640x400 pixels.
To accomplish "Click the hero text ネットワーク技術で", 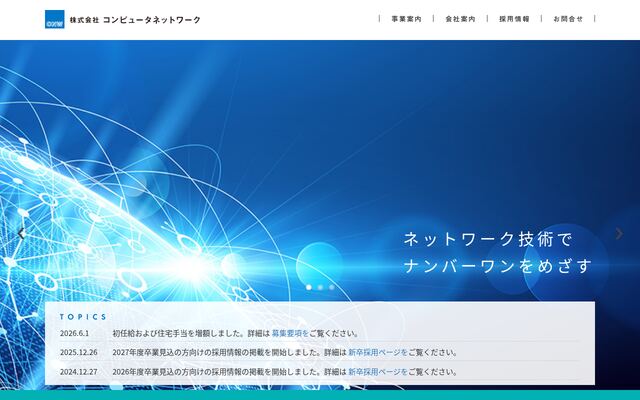I will [488, 239].
